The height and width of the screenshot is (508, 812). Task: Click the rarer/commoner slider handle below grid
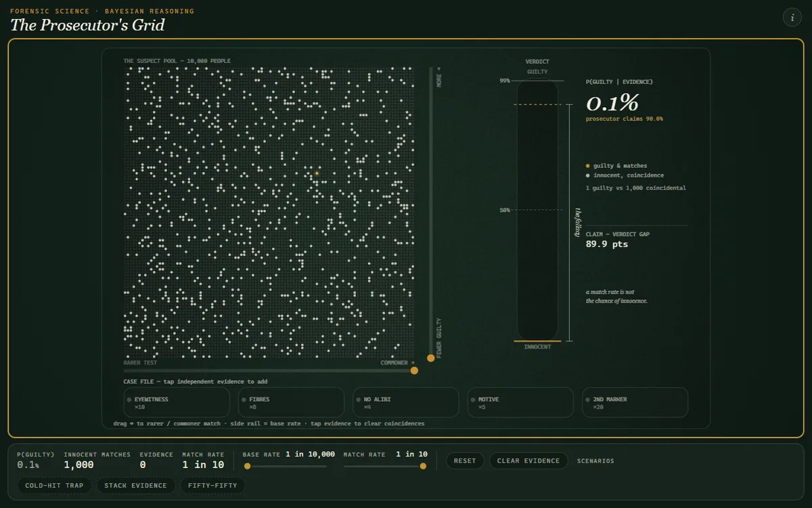[x=414, y=371]
